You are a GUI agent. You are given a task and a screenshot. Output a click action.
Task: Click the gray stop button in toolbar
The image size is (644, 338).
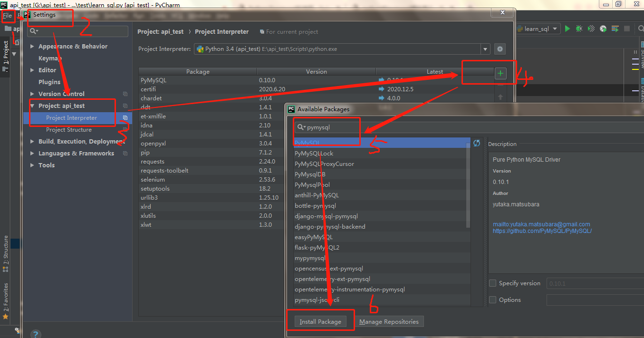pyautogui.click(x=627, y=29)
